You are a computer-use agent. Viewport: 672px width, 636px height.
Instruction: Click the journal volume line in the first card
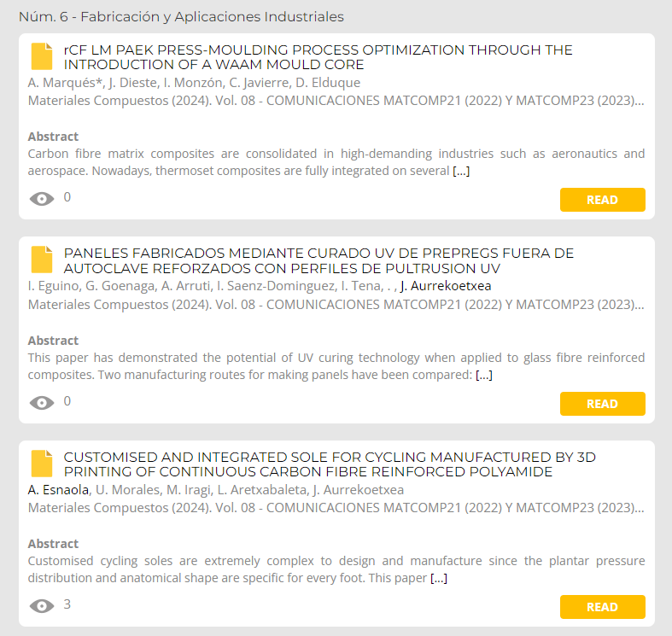(x=336, y=101)
